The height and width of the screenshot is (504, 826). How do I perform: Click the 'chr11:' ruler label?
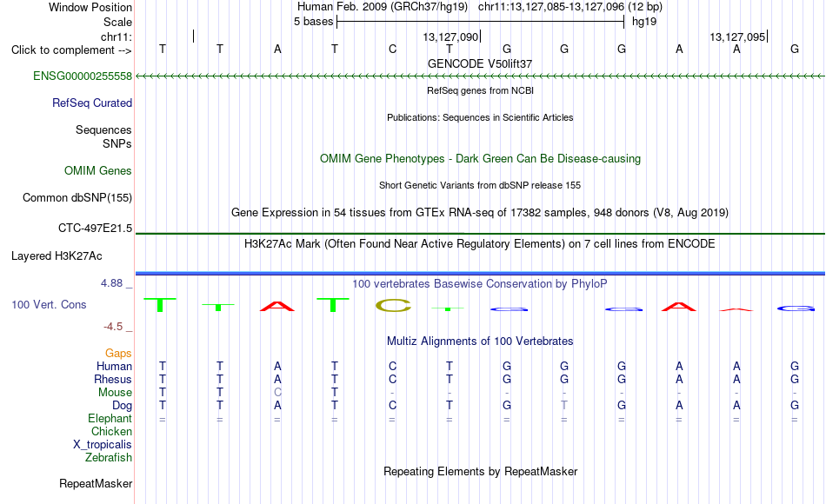pos(117,36)
